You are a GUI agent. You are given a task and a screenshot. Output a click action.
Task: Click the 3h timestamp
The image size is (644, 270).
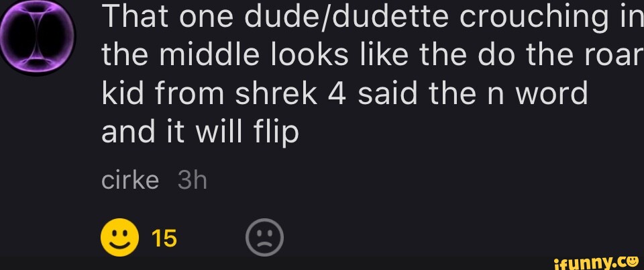193,181
